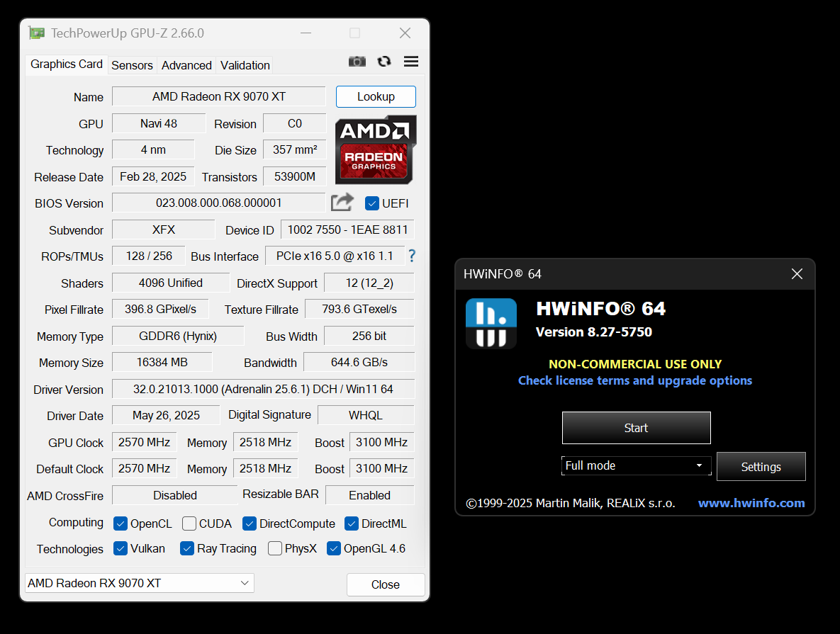Toggle the OpenCL checkbox
Screen dimensions: 840x634
[121, 523]
